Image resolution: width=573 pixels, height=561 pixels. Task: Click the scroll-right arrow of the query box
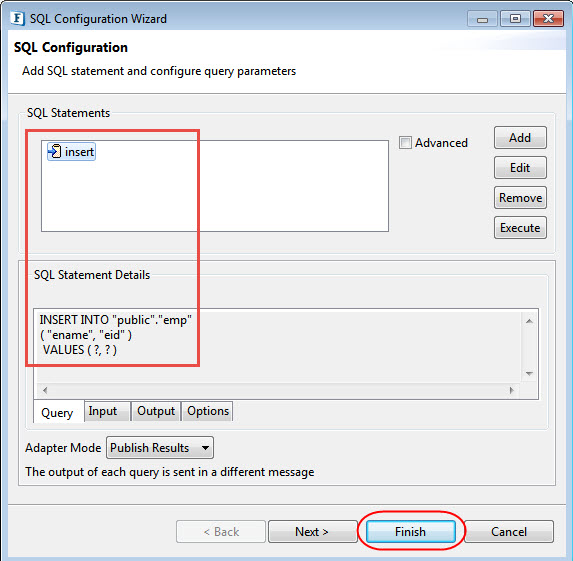[512, 390]
